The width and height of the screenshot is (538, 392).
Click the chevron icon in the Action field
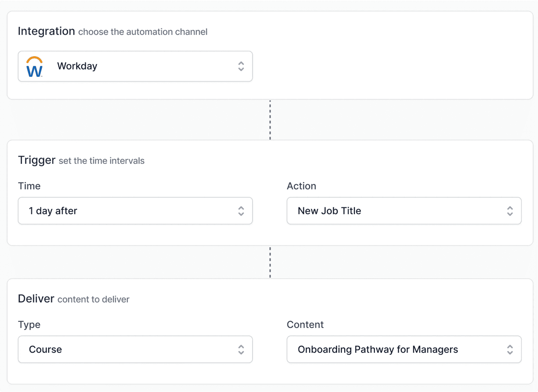pos(510,211)
